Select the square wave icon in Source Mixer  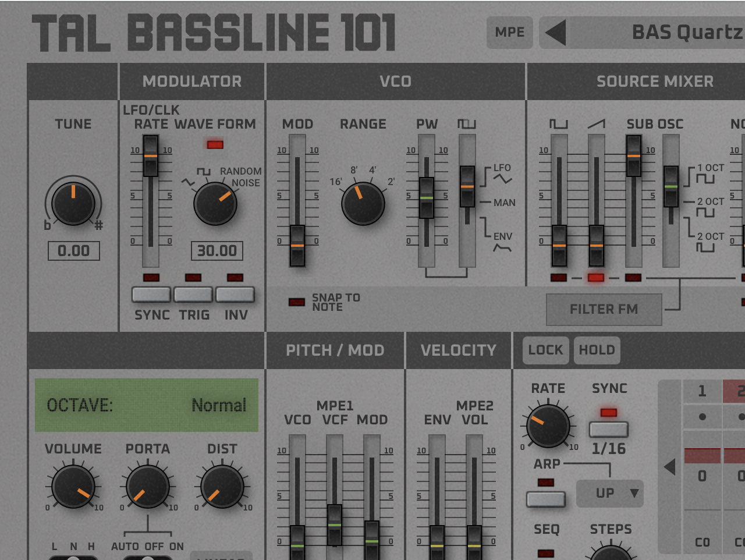[x=559, y=123]
